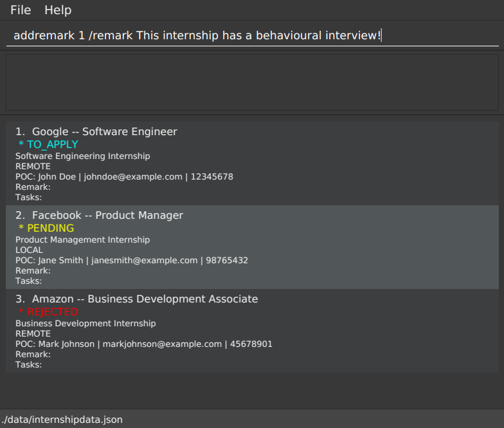Click Jane Smith's POC contact line
The width and height of the screenshot is (504, 428).
point(131,261)
